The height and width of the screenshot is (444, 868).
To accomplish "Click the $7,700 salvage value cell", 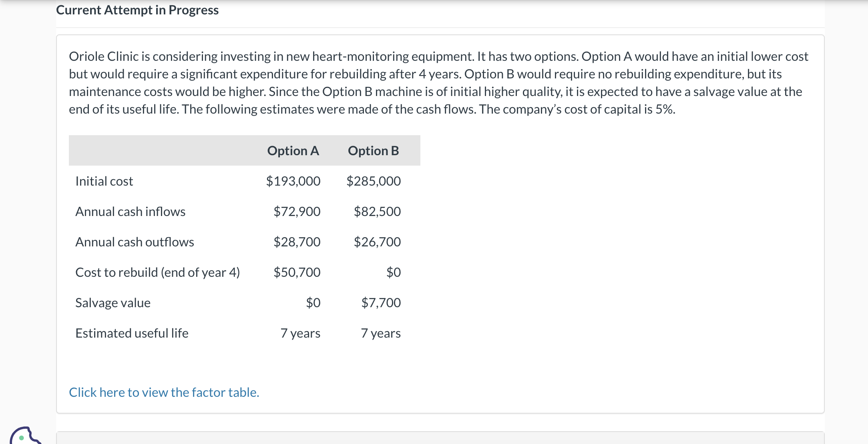I will (381, 303).
